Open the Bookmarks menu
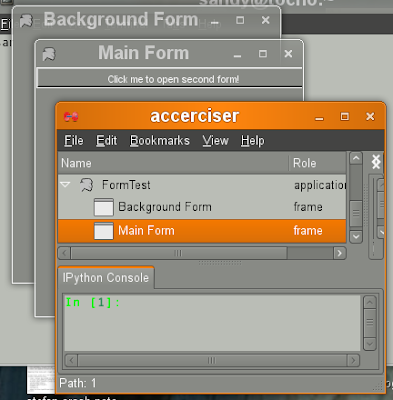Viewport: 393px width, 400px height. tap(160, 141)
